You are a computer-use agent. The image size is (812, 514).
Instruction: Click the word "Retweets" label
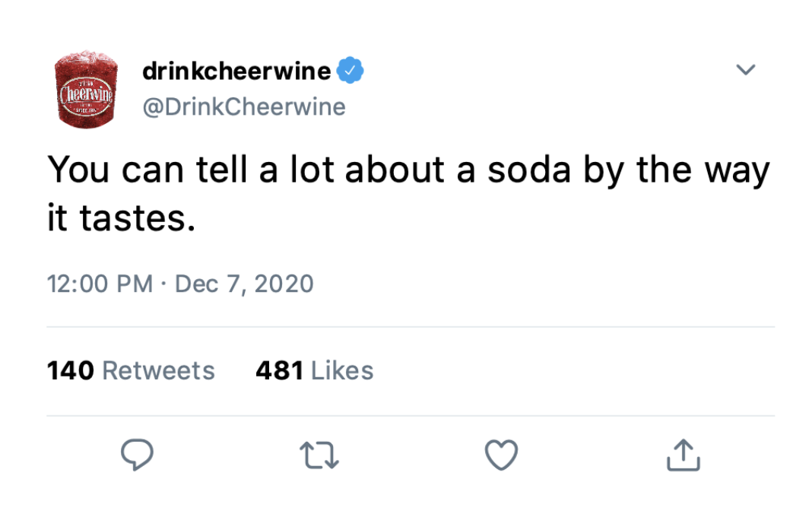[x=158, y=371]
